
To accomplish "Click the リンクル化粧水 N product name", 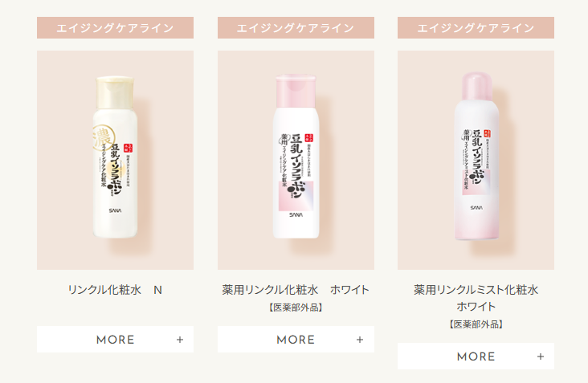I will pos(115,290).
